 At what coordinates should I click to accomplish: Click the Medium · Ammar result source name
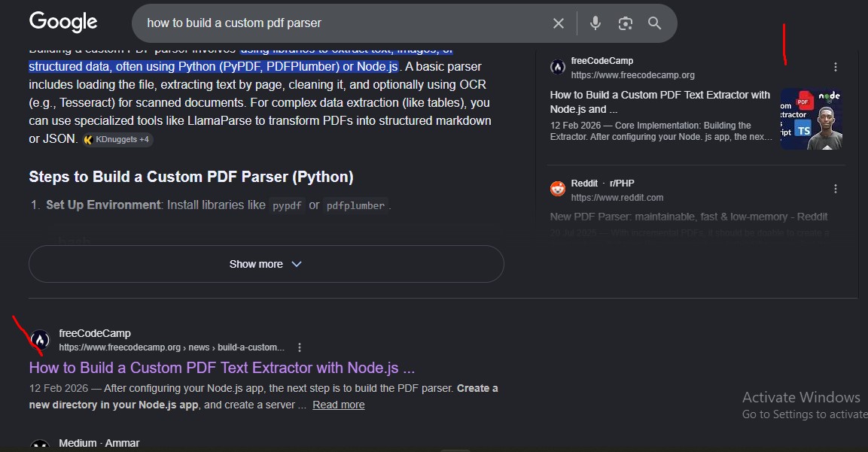(x=99, y=443)
